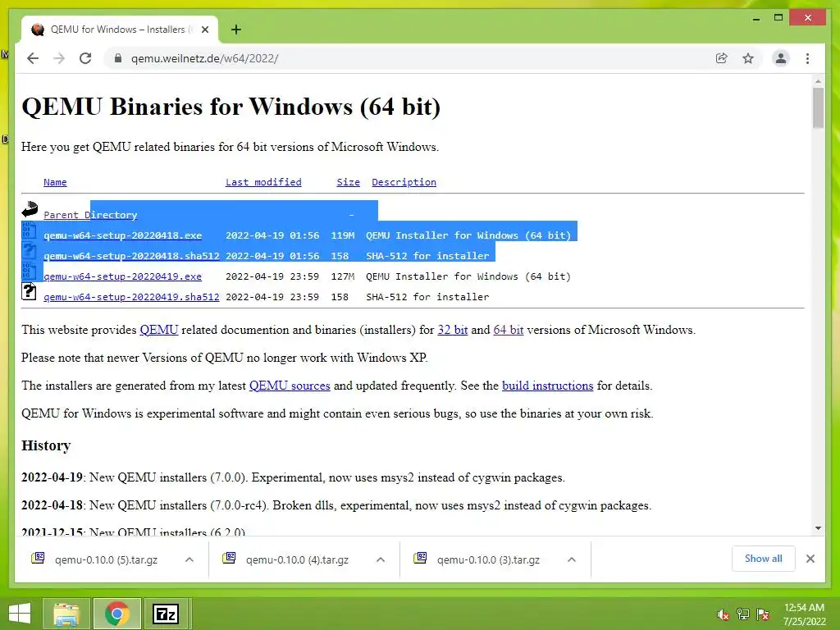Expand options for qemu-0.10.0 (5).tar.gz
The image size is (840, 630).
[x=189, y=559]
